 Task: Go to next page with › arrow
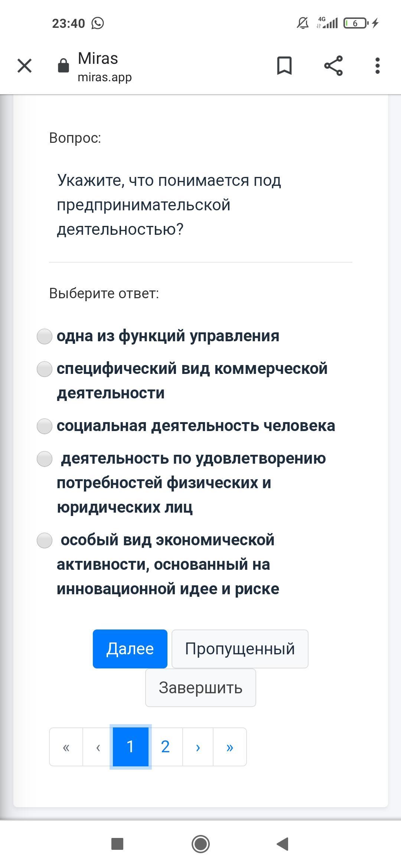tap(198, 746)
